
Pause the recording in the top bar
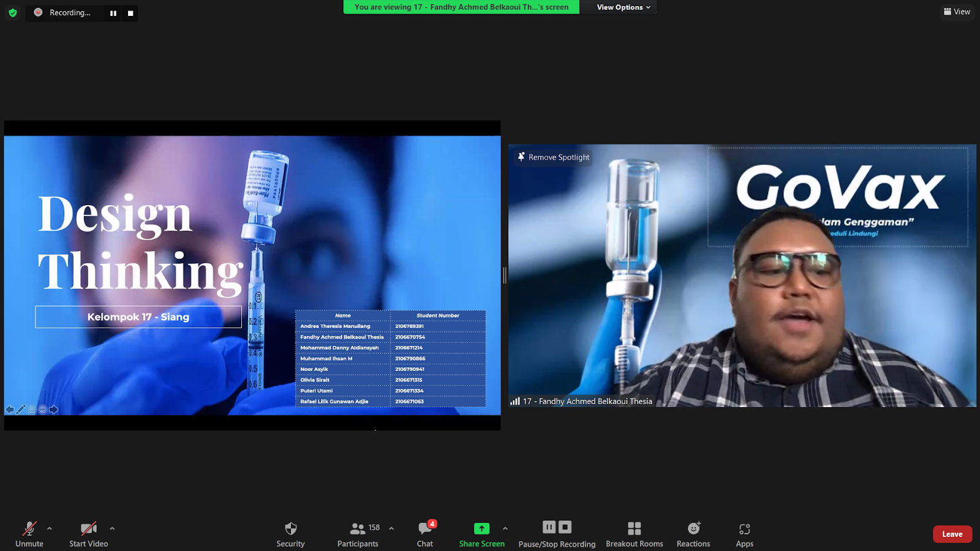[113, 13]
